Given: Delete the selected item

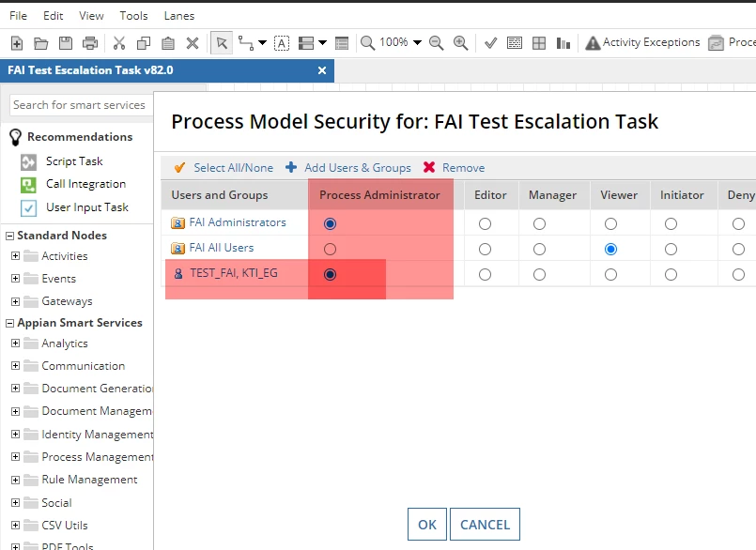Looking at the screenshot, I should (193, 43).
